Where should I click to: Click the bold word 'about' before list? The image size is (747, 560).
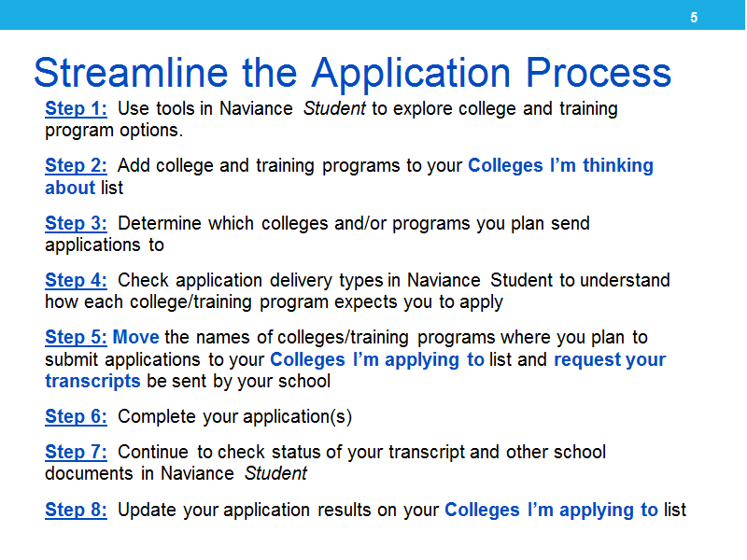(71, 189)
